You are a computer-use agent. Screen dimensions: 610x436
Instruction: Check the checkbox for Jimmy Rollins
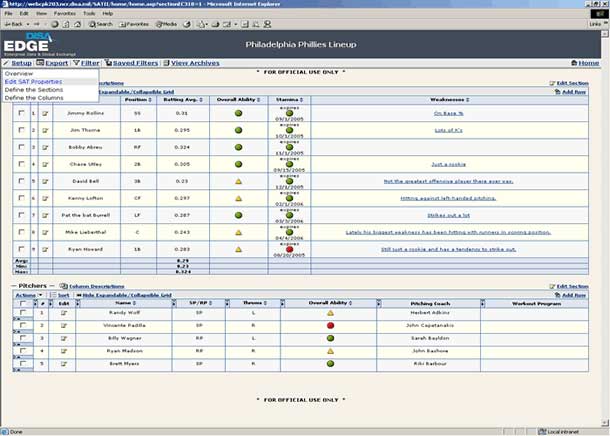point(22,114)
